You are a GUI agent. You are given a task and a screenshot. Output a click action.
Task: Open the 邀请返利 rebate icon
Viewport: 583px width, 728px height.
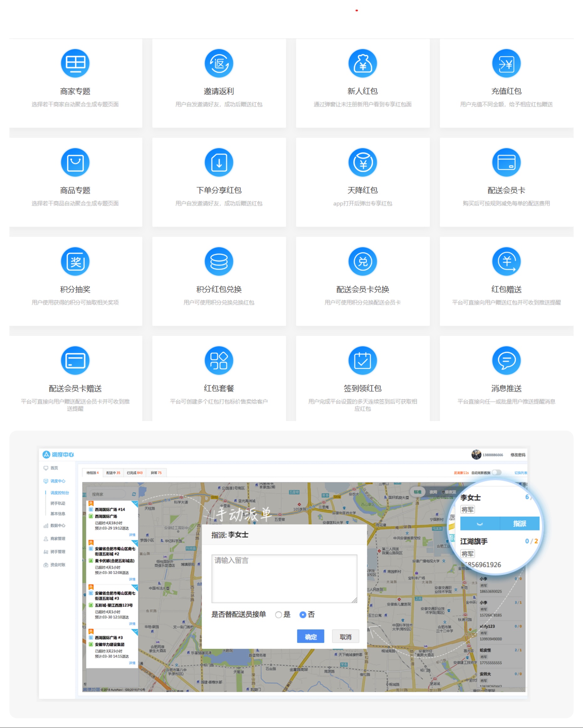[x=219, y=63]
